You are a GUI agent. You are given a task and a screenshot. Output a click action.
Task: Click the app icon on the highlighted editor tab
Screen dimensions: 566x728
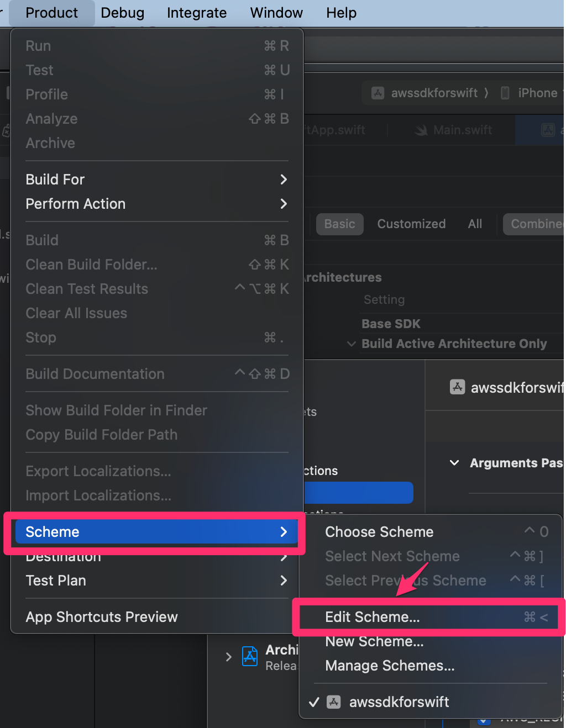(548, 130)
